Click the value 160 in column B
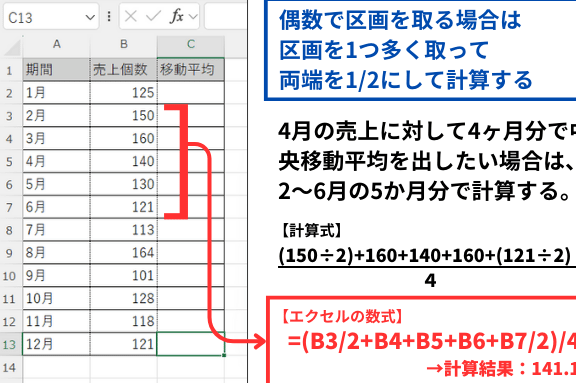Viewport: 576px width, 383px height. (x=124, y=138)
